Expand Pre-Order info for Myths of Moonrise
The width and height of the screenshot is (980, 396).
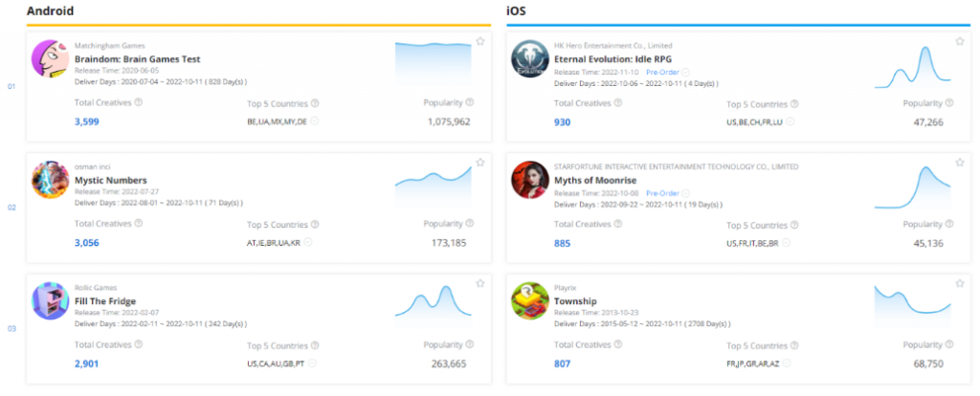pos(685,193)
